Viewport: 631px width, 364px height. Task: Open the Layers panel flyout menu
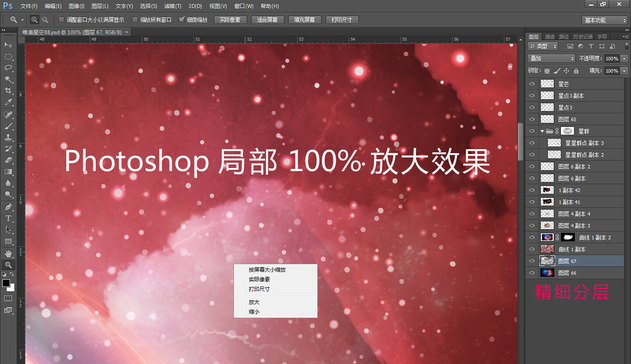[x=625, y=36]
